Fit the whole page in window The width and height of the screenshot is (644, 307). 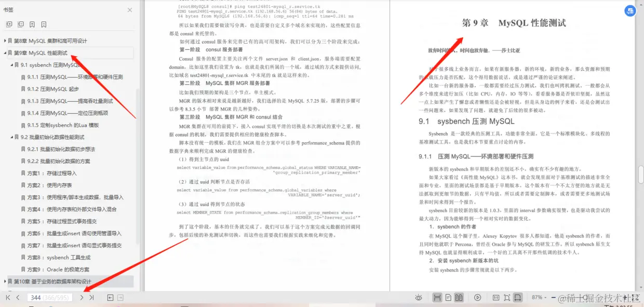tap(507, 298)
